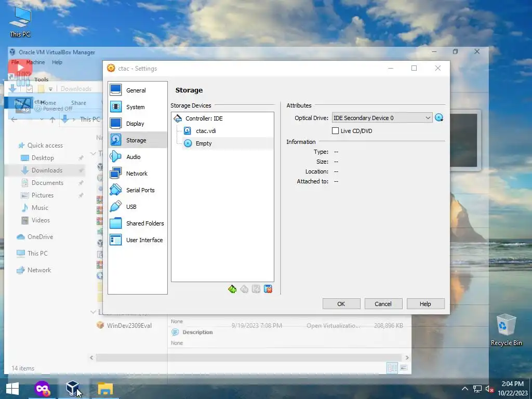Click masked browser icon on taskbar
Screen dimensions: 532x399
[42, 389]
